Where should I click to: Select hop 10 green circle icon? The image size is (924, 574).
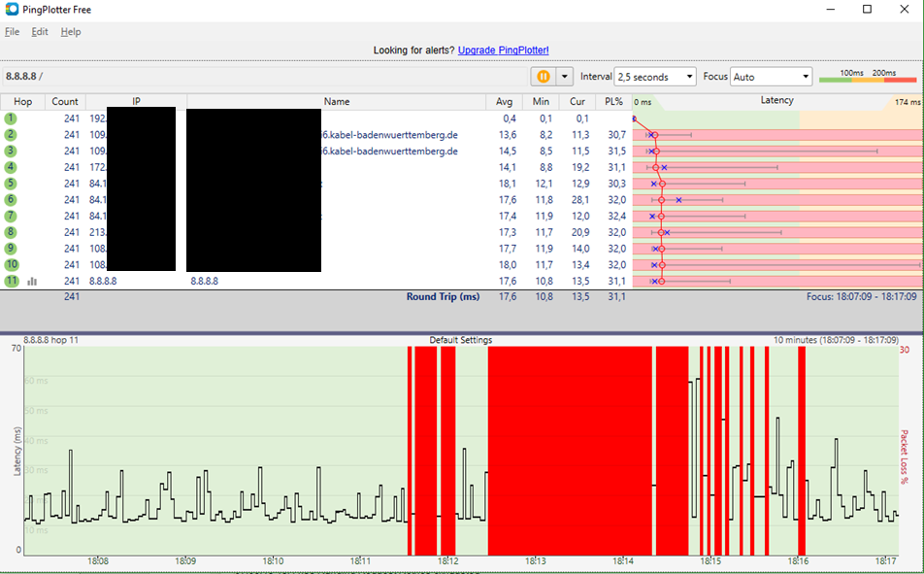pyautogui.click(x=12, y=264)
